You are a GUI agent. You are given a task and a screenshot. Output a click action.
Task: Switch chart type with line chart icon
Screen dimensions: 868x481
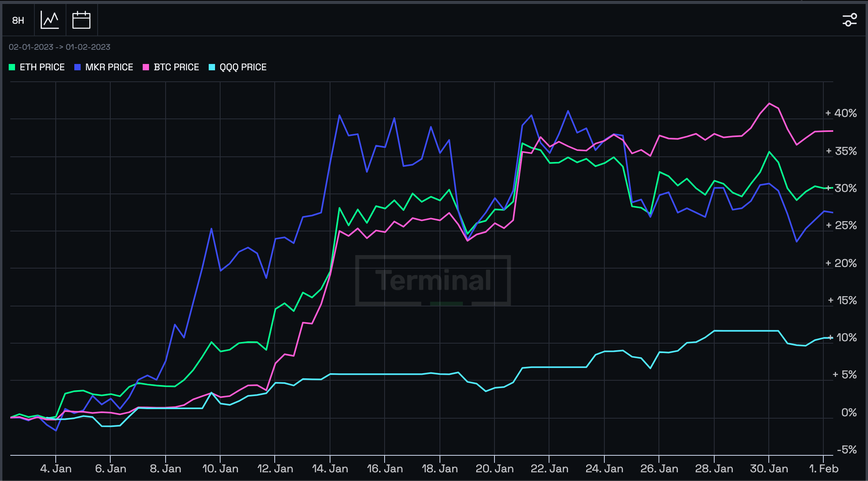pyautogui.click(x=50, y=20)
